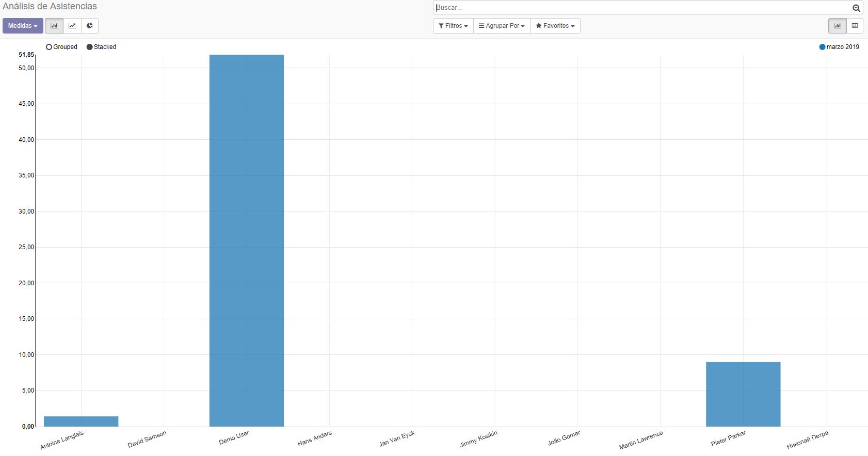
Task: Open the Favoritos dropdown
Action: pyautogui.click(x=555, y=26)
